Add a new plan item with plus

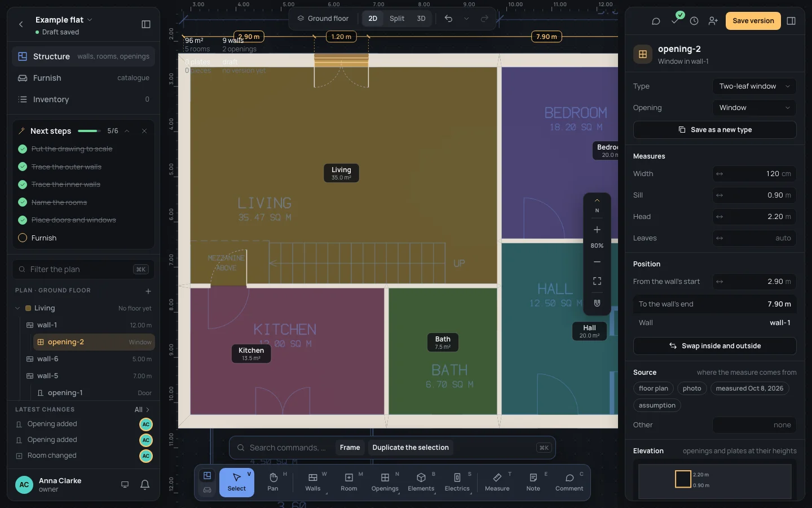pos(148,291)
